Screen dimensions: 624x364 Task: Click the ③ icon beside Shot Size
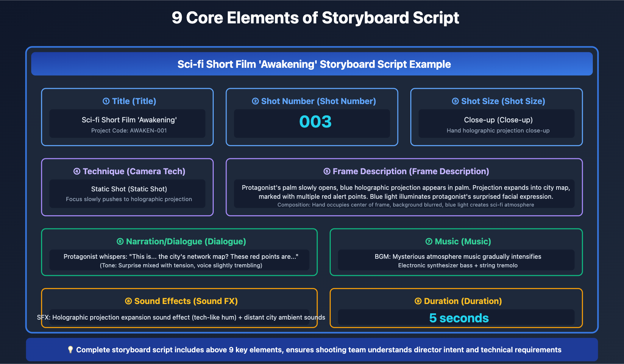coord(455,101)
